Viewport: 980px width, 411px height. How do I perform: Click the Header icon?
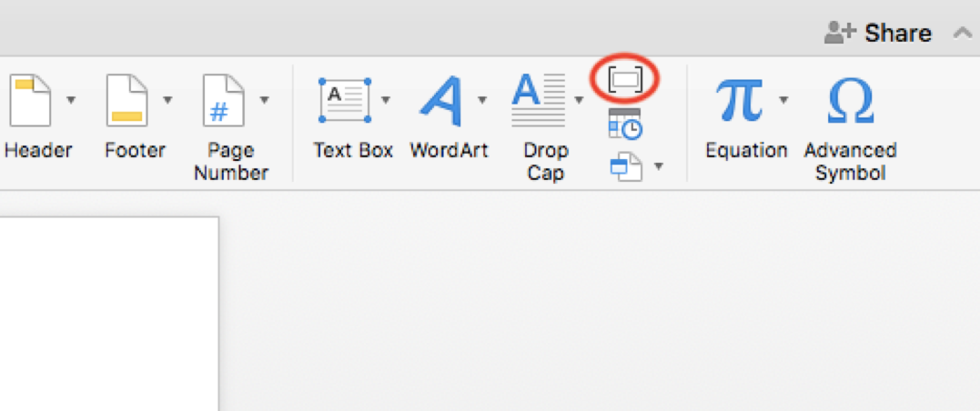[x=29, y=101]
